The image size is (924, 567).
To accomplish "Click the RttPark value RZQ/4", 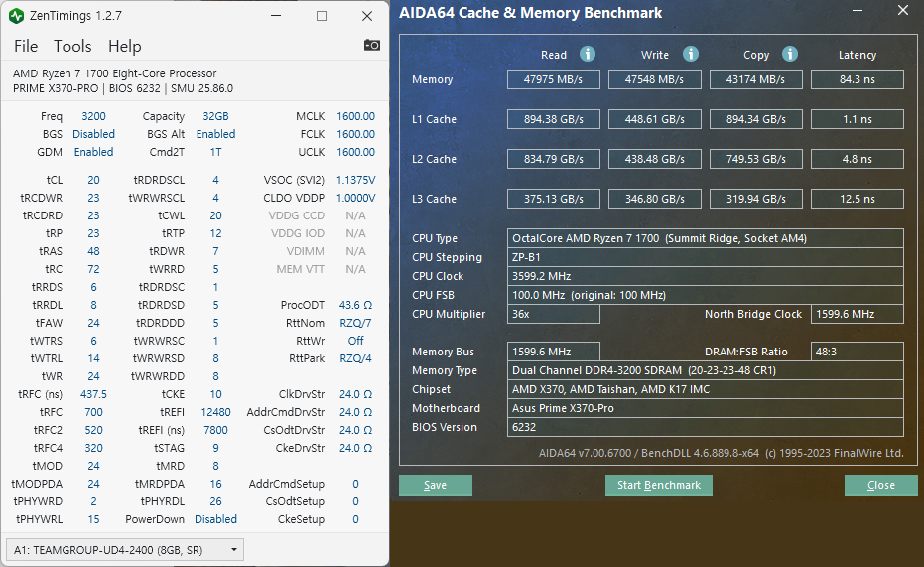I will [x=356, y=358].
